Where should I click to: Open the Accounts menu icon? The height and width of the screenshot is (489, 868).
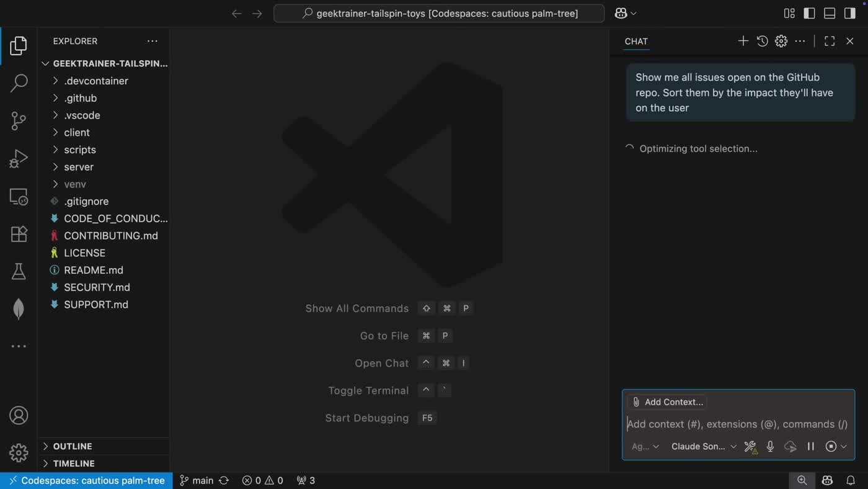tap(19, 415)
